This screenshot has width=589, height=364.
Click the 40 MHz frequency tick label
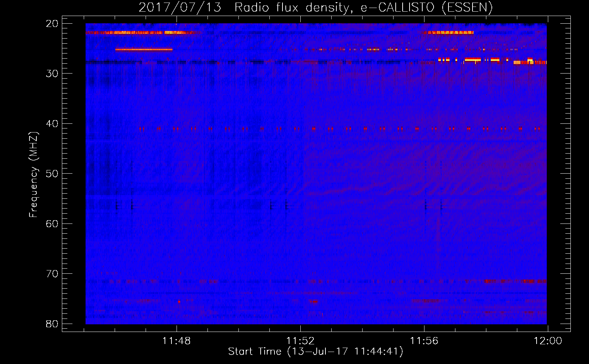(52, 124)
